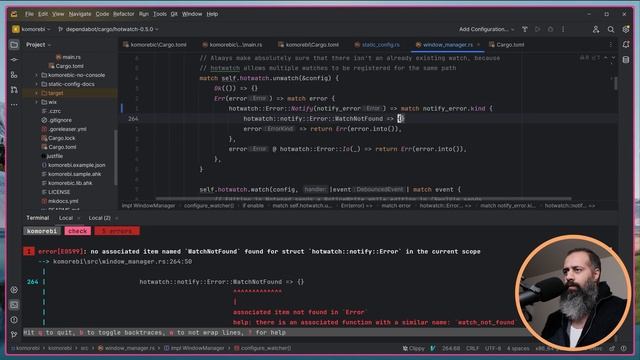Open the Project view options dropdown
Image resolution: width=640 pixels, height=360 pixels.
(x=39, y=44)
